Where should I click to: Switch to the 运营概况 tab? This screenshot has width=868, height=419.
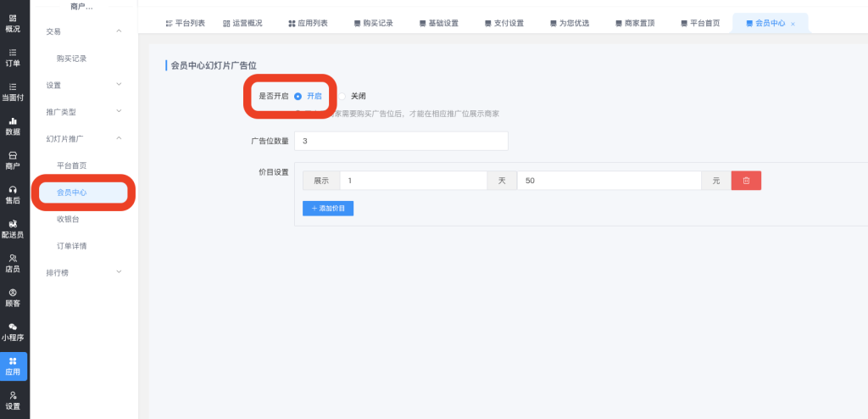(242, 24)
